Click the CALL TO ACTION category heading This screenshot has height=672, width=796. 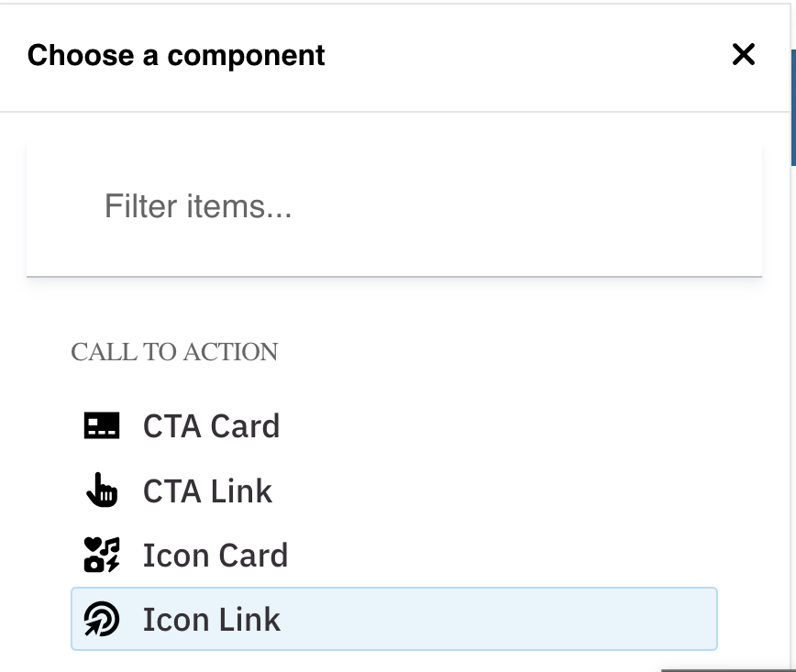pyautogui.click(x=174, y=352)
